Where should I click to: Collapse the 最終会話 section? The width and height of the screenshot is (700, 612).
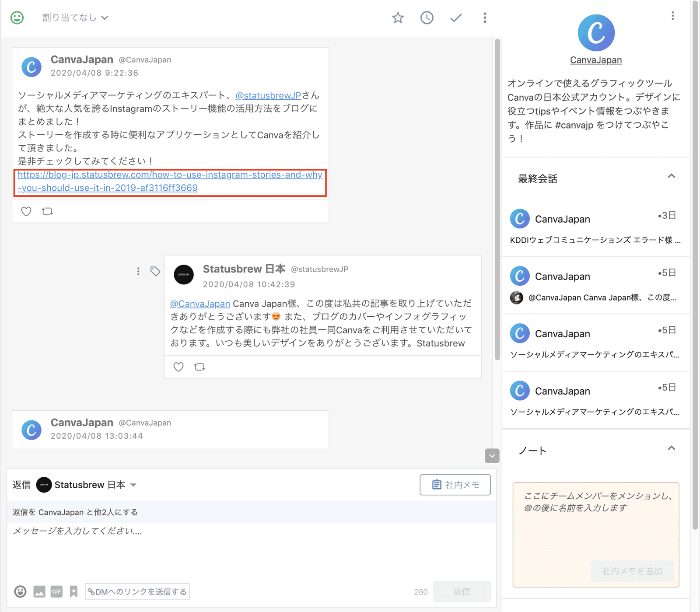pos(671,176)
